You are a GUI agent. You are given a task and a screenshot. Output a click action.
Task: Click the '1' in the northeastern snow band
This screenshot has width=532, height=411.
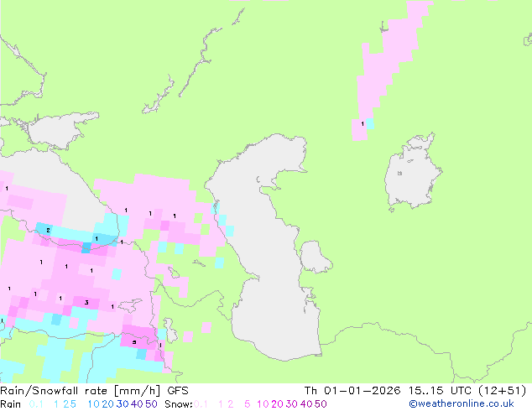point(362,124)
